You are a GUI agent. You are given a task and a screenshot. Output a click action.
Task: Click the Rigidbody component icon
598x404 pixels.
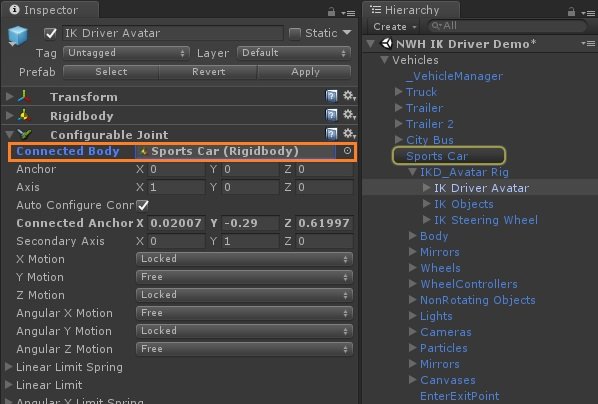(x=24, y=115)
